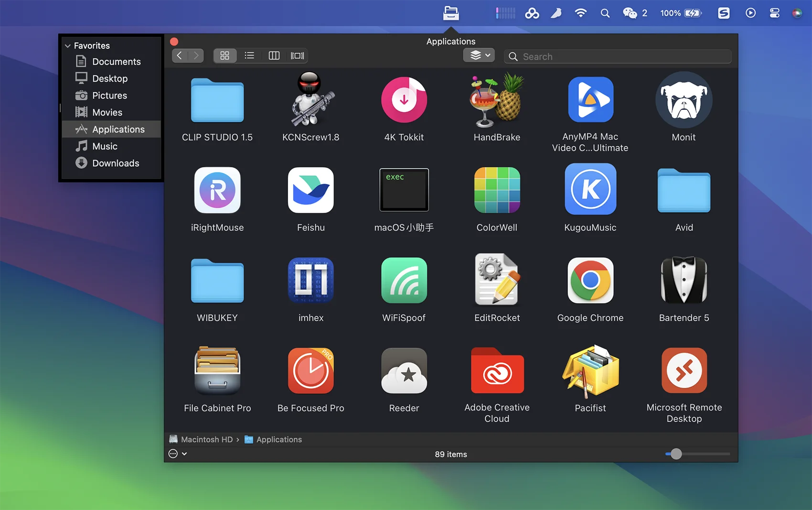
Task: Select the ColorWell app icon
Action: coord(497,190)
